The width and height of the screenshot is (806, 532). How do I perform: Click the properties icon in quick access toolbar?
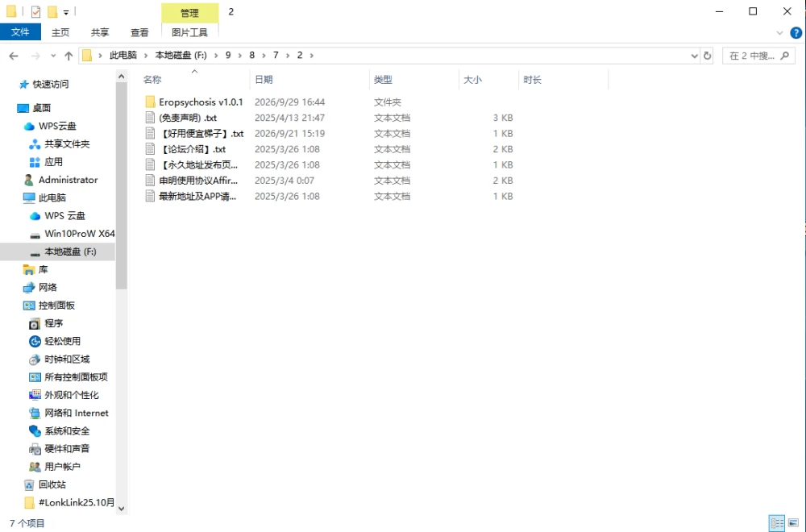[x=35, y=11]
